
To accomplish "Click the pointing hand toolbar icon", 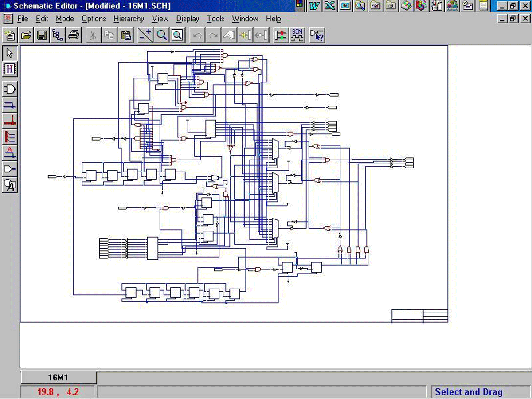I will 229,35.
